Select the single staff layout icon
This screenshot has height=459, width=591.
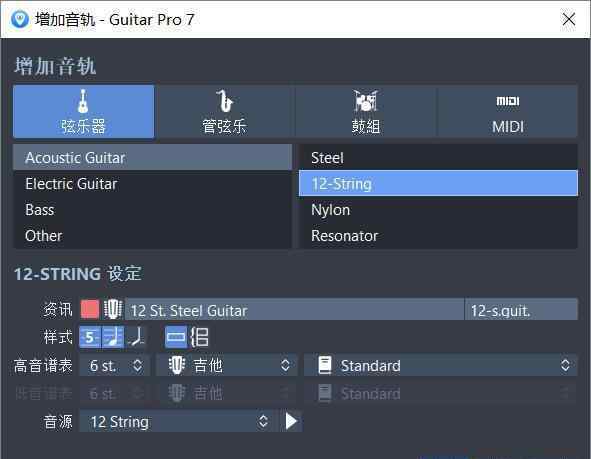point(176,337)
